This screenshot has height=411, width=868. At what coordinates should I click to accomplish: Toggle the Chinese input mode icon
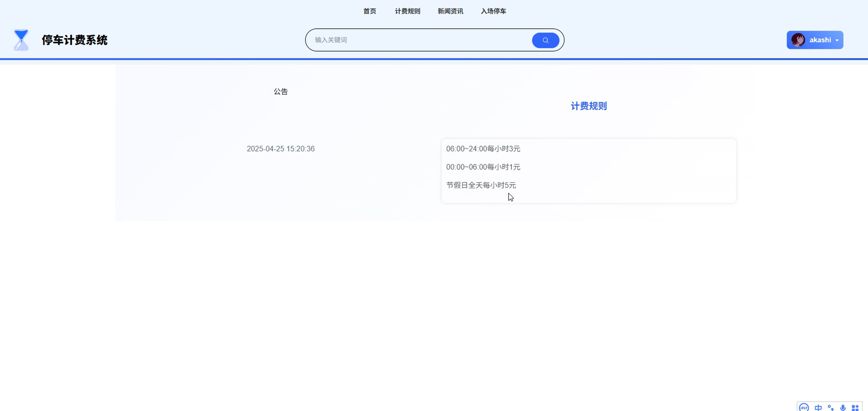point(818,407)
